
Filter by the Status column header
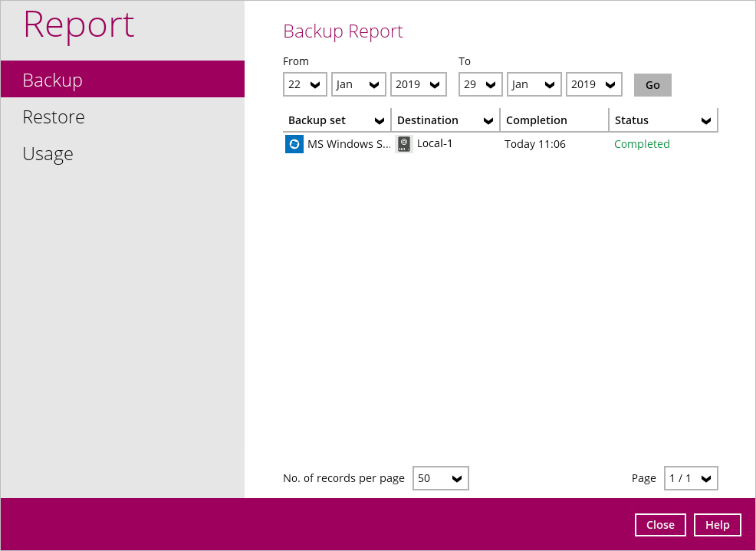[x=664, y=120]
